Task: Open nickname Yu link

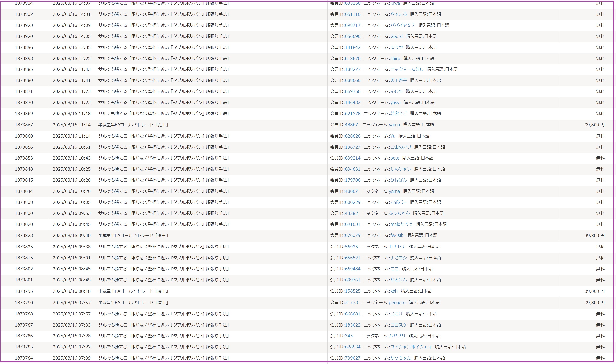Action: tap(393, 136)
